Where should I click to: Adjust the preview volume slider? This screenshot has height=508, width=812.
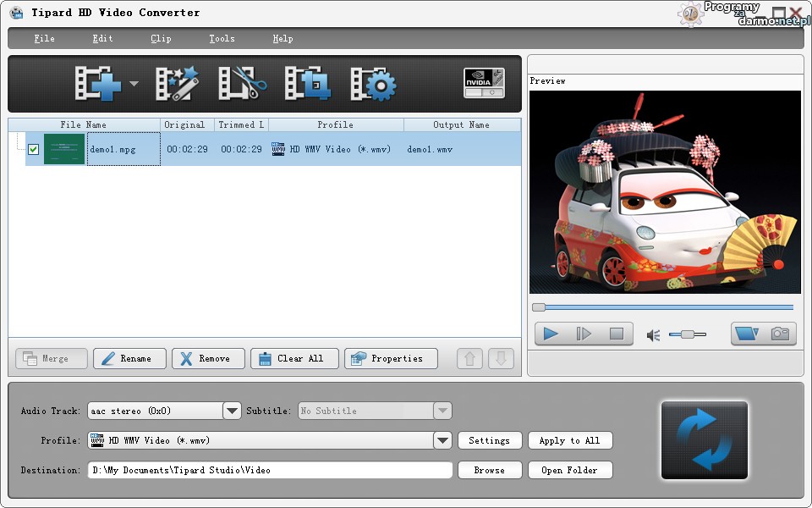(687, 334)
